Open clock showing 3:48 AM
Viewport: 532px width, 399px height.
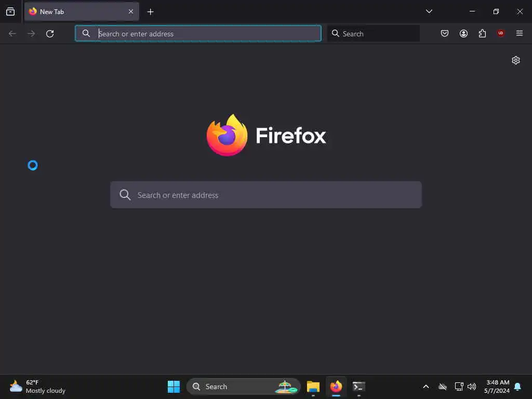click(x=497, y=387)
